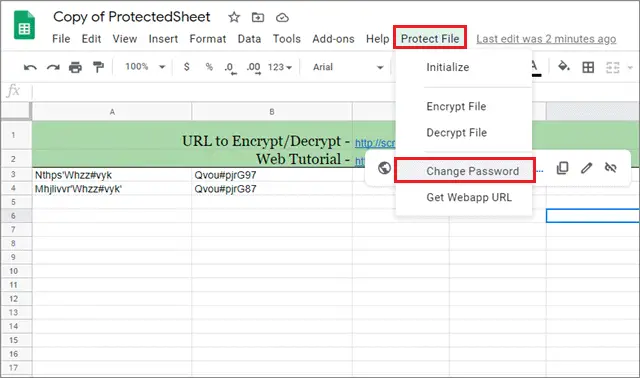Image resolution: width=640 pixels, height=378 pixels.
Task: Format as percent with the % icon
Action: click(209, 67)
